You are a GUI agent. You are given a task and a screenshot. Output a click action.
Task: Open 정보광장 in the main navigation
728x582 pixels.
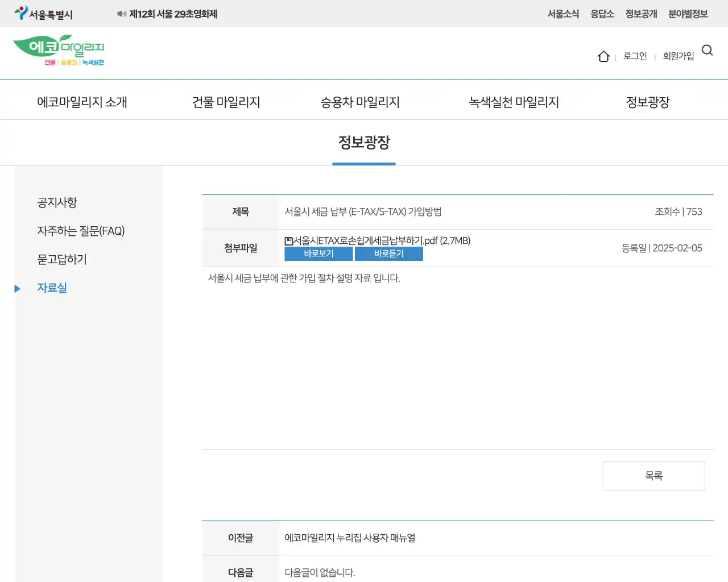pos(648,102)
